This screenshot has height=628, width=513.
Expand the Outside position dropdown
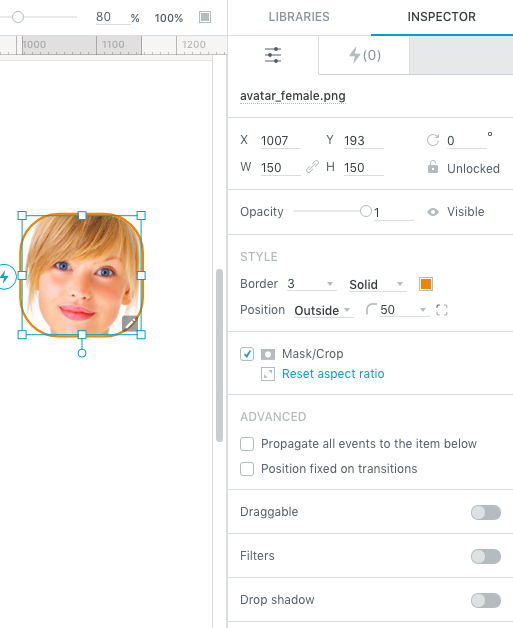(x=324, y=310)
